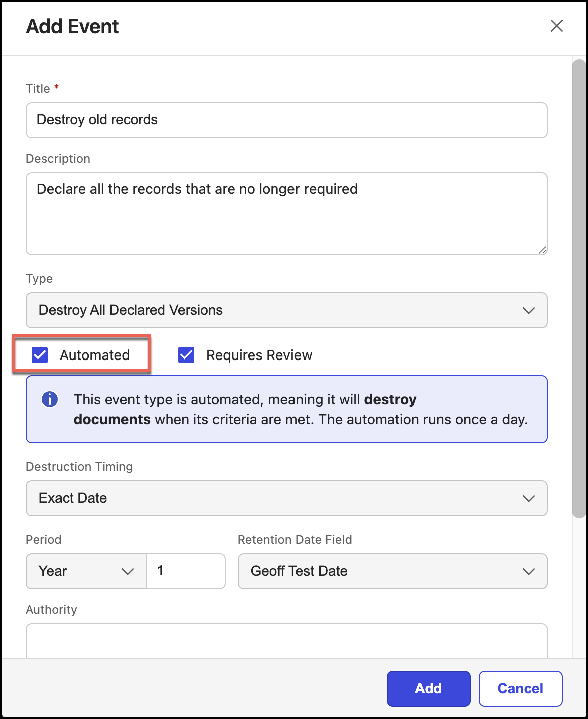Click the 'Destruction Timing' field label
588x719 pixels.
tap(79, 466)
